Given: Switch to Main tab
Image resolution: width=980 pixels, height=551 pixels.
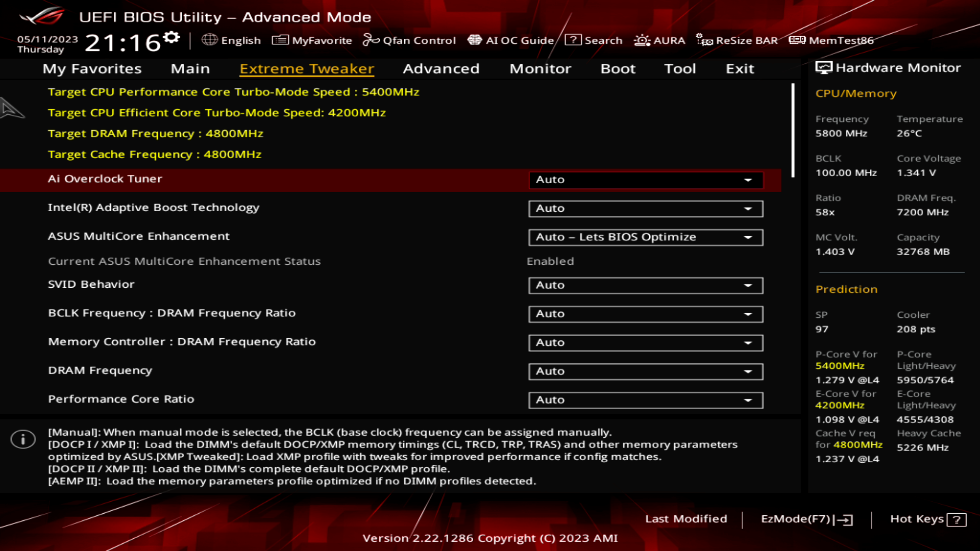Looking at the screenshot, I should click(x=190, y=68).
